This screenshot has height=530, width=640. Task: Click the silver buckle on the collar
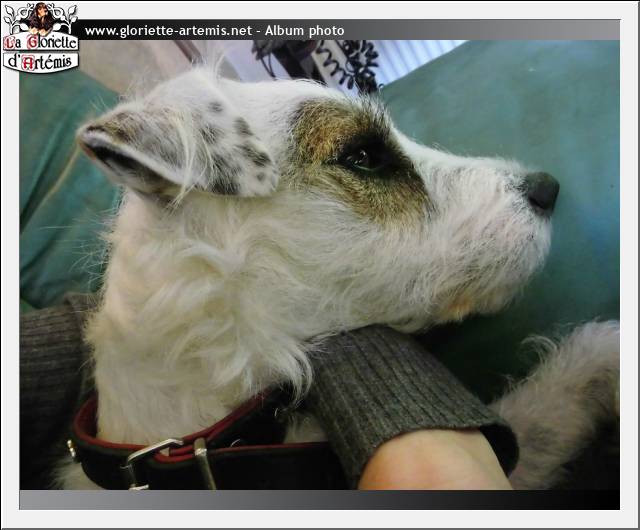[x=150, y=460]
